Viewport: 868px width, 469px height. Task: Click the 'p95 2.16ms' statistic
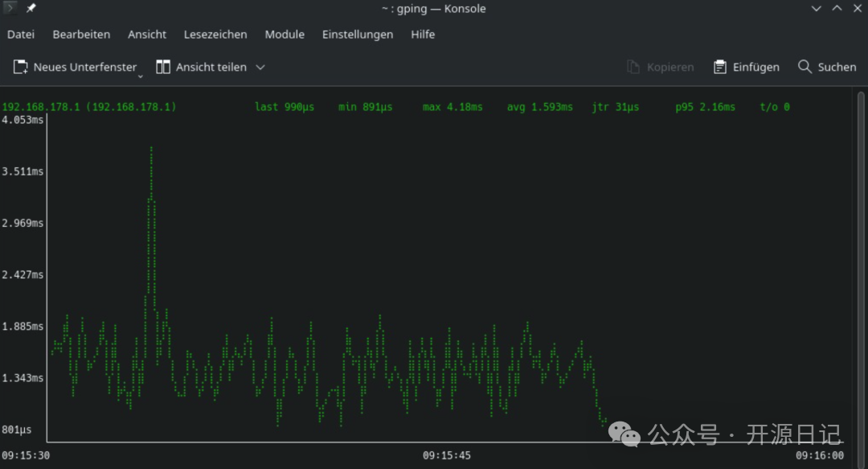click(x=706, y=107)
